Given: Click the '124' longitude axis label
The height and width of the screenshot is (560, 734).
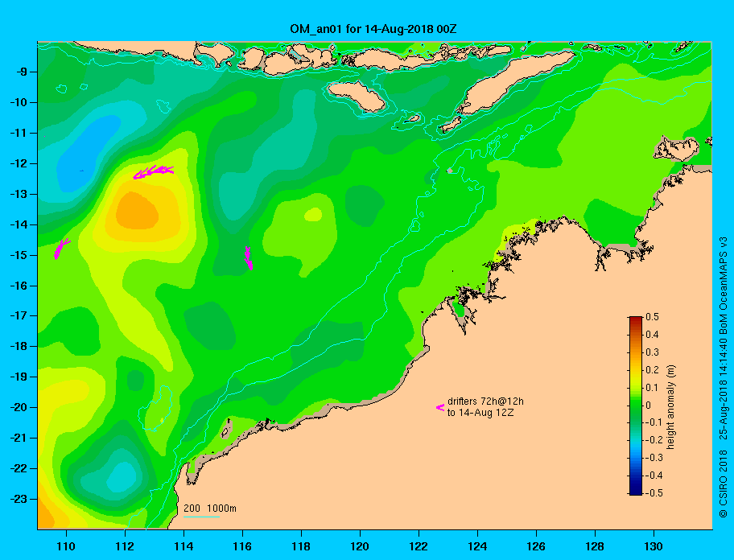Looking at the screenshot, I should click(477, 546).
